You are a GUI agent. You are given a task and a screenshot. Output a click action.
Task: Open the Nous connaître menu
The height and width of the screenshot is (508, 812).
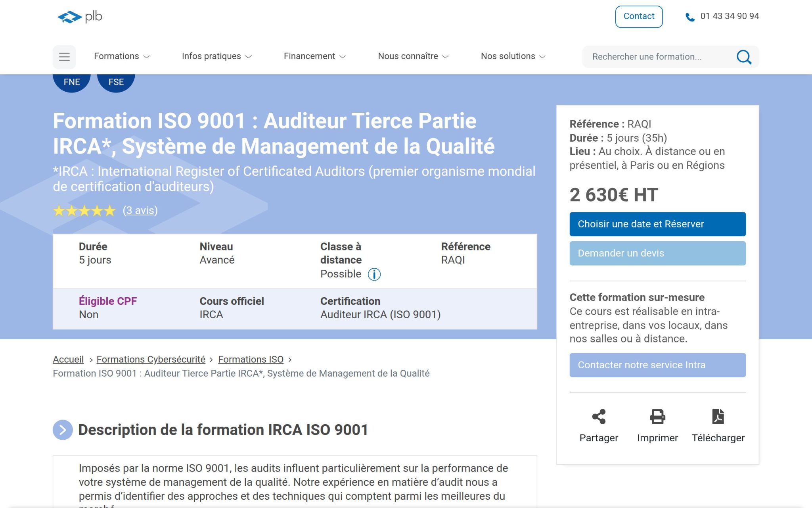[x=413, y=56]
